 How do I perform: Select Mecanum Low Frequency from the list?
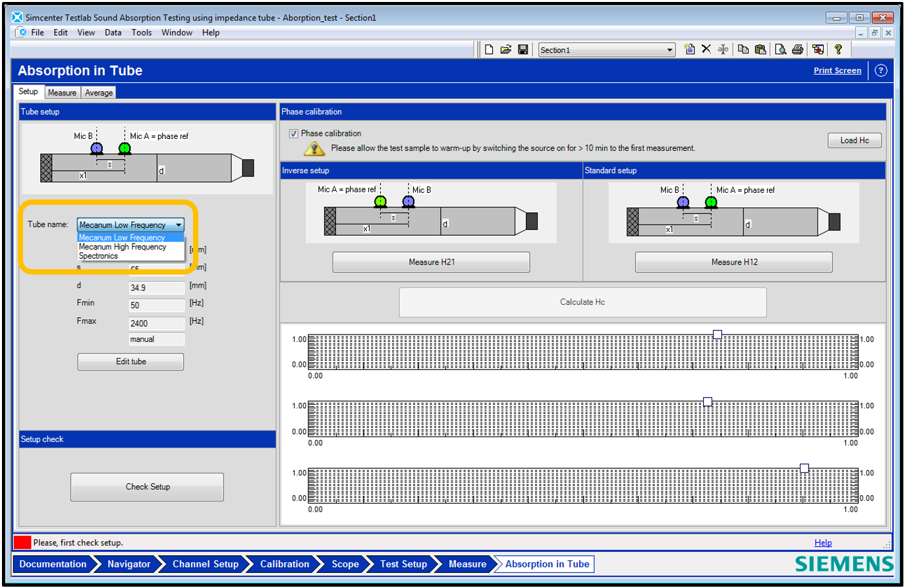point(131,238)
